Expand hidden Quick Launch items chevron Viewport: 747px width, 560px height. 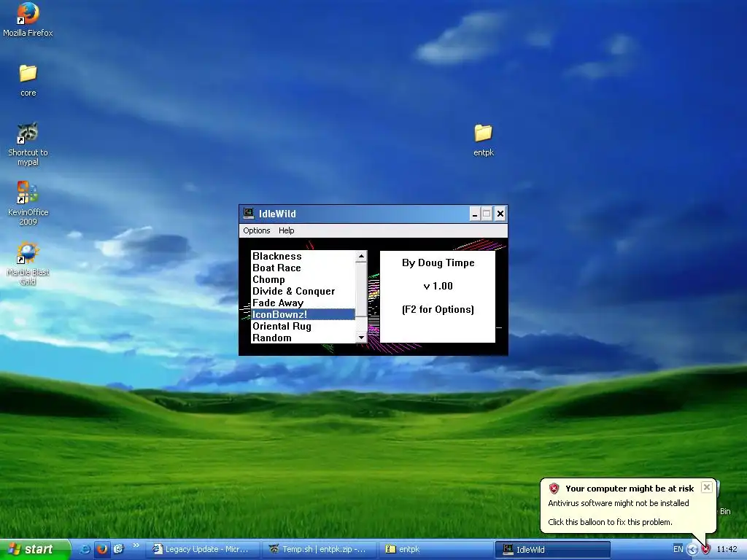pos(136,545)
